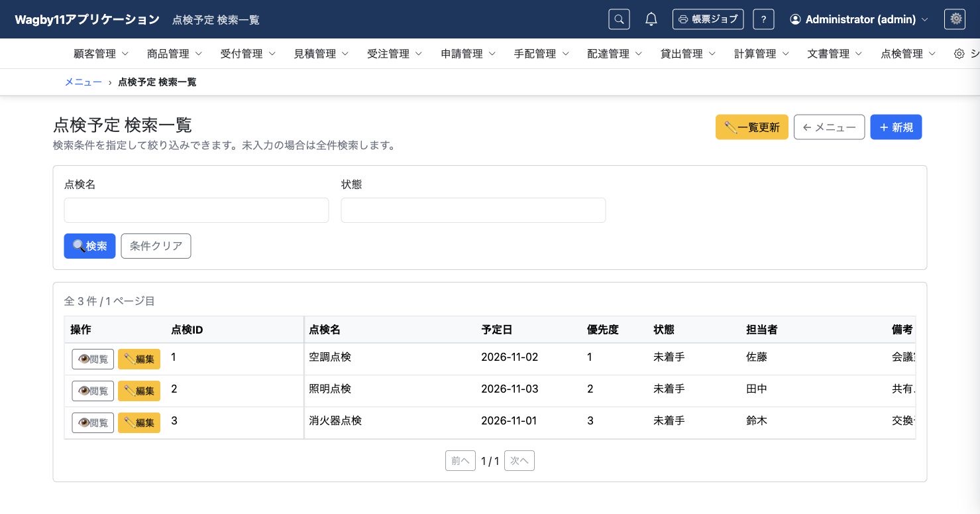View the 照明点検 record via 閲覧
The image size is (980, 514).
point(93,391)
